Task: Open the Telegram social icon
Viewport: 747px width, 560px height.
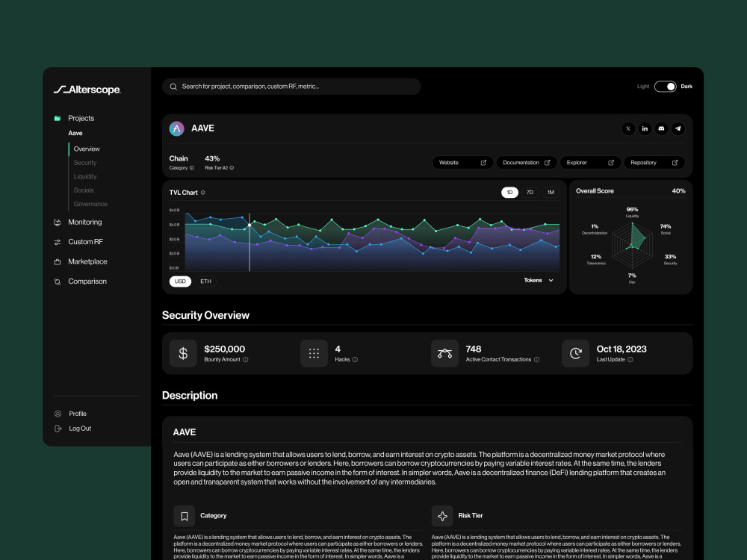Action: point(678,128)
